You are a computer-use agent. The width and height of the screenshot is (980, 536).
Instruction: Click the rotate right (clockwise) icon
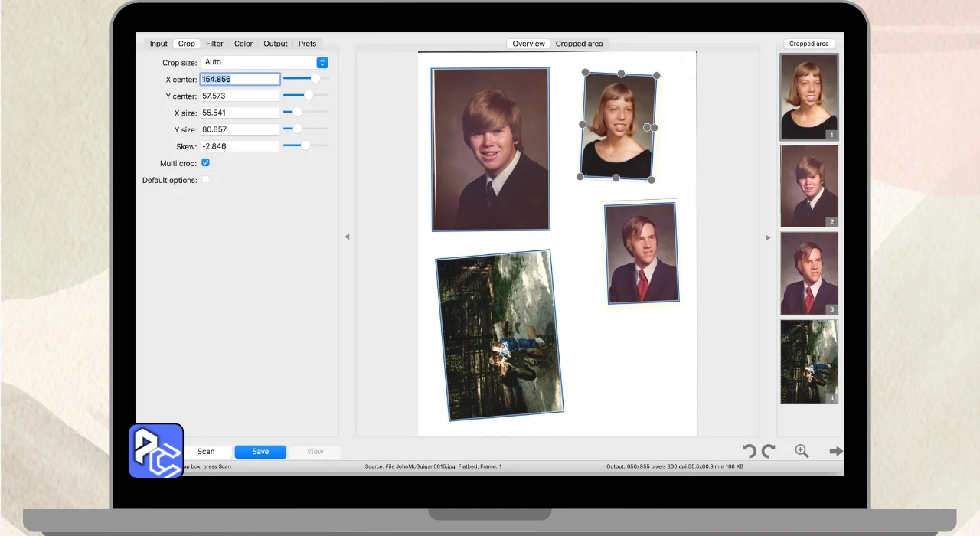click(769, 451)
